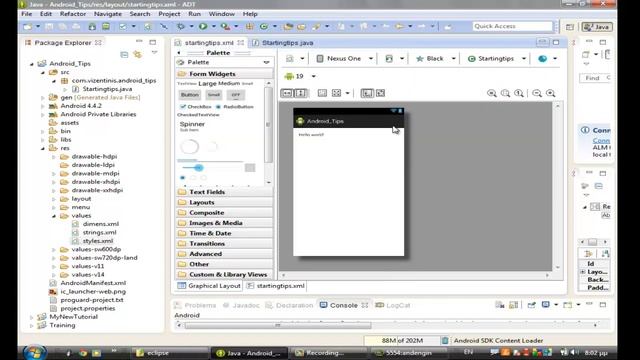This screenshot has width=640, height=360.
Task: Select the Spinner widget in palette
Action: pyautogui.click(x=192, y=126)
